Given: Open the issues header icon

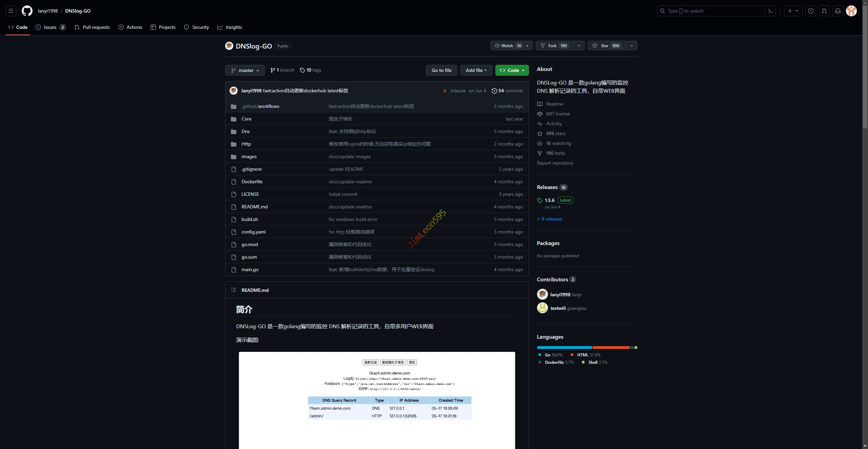Looking at the screenshot, I should (811, 11).
